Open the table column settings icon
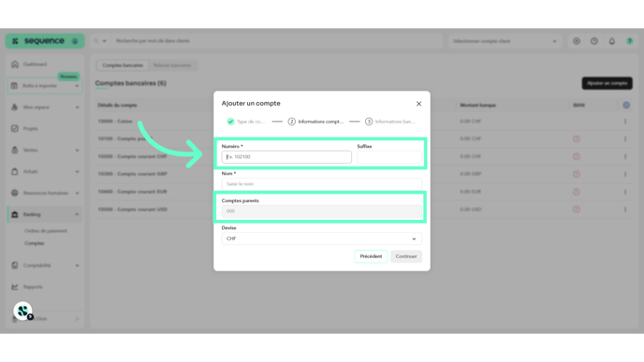Viewport: 644px width, 362px height. 626,105
